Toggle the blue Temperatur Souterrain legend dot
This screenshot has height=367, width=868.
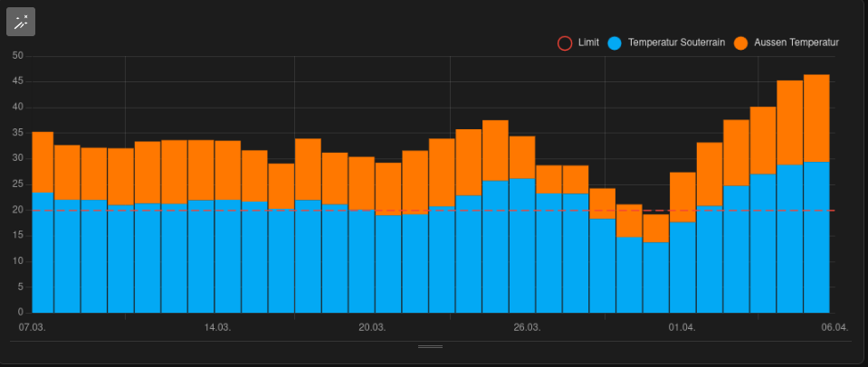(615, 42)
